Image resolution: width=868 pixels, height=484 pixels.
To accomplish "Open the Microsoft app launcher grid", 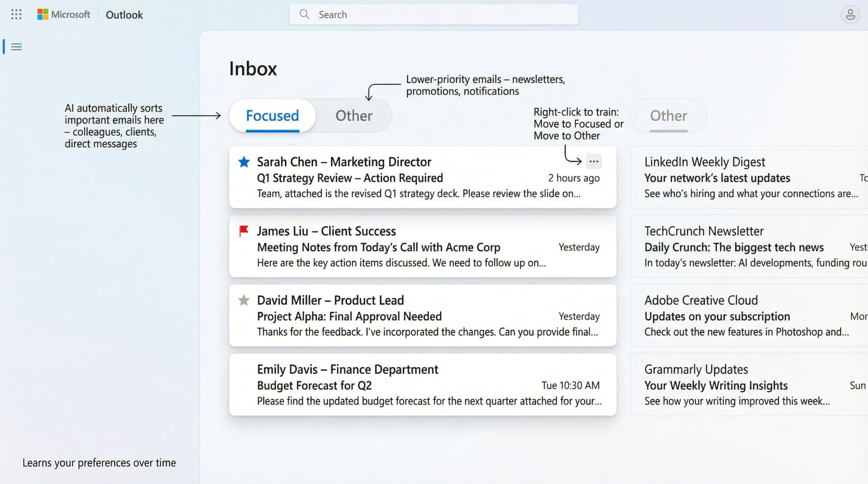I will (16, 14).
